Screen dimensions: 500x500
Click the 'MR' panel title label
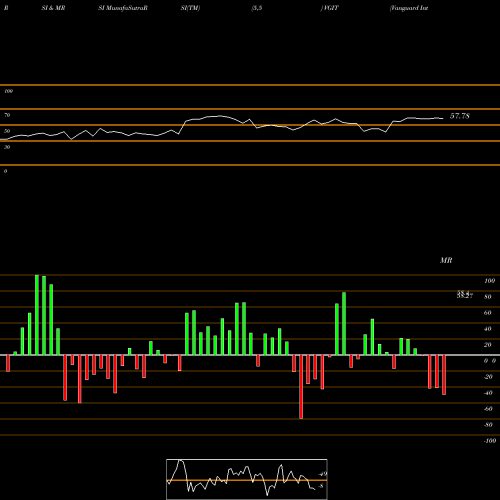[446, 260]
